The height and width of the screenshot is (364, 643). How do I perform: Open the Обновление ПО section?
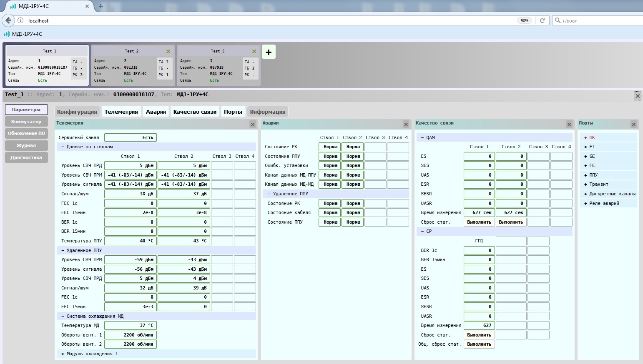point(26,133)
